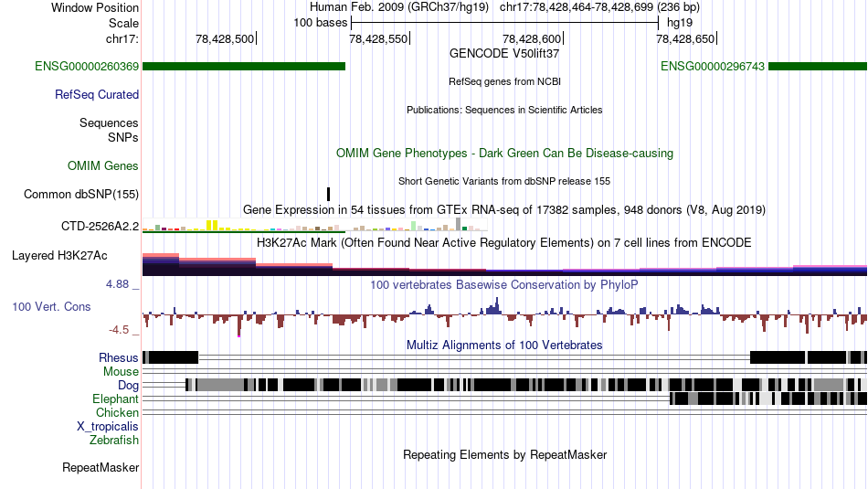Viewport: 868px width, 489px height.
Task: Click the OMIM Gene Phenotypes track title
Action: pos(505,154)
